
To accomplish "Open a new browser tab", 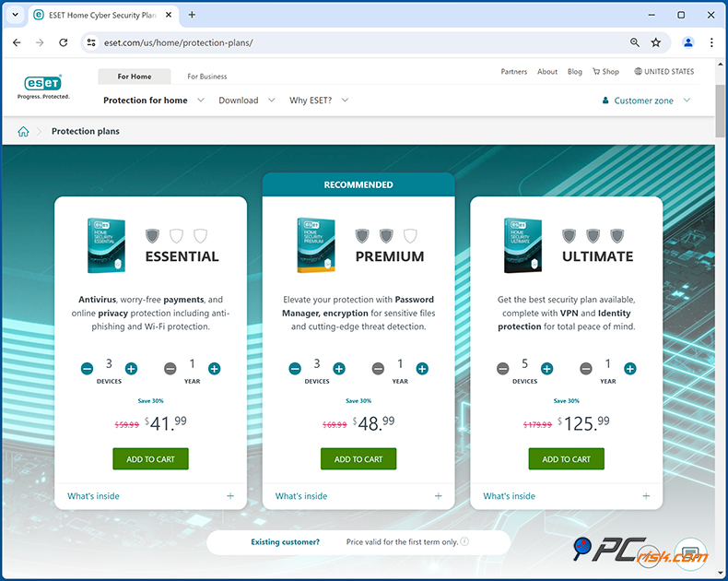I will click(x=192, y=15).
